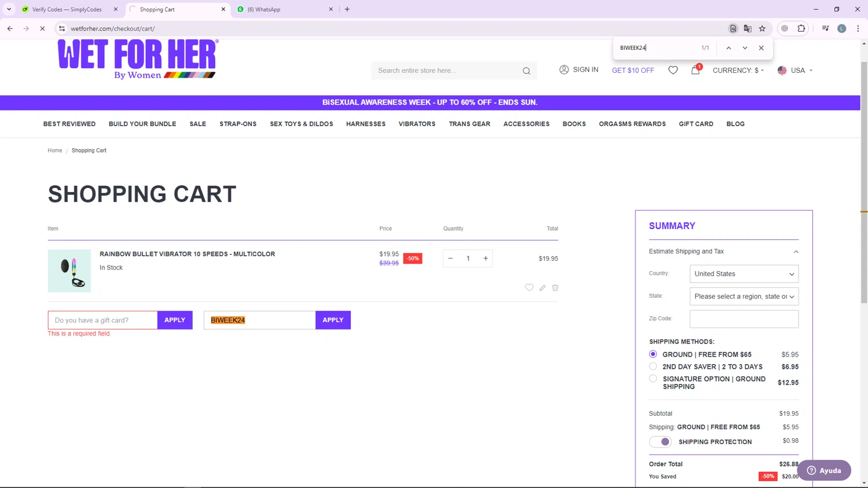868x488 pixels.
Task: Open Harnesses menu
Action: (366, 124)
